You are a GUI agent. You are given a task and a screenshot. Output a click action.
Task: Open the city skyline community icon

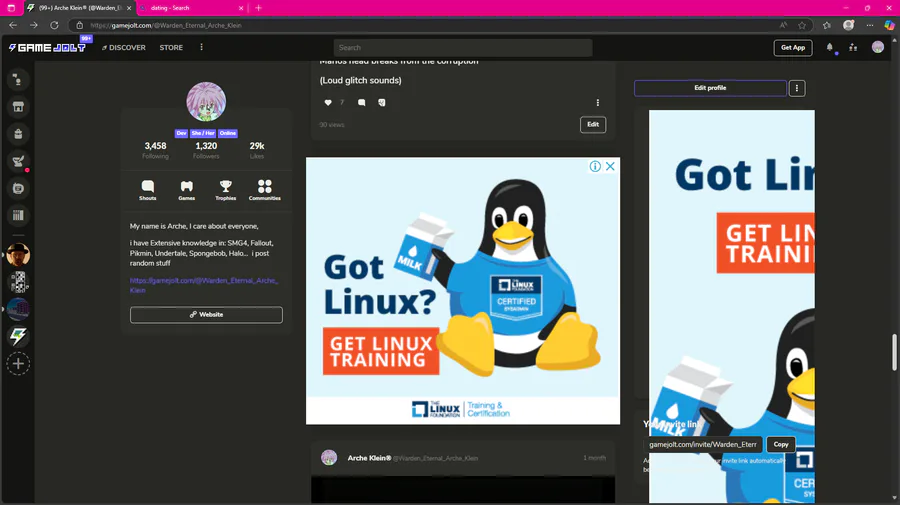tap(18, 309)
